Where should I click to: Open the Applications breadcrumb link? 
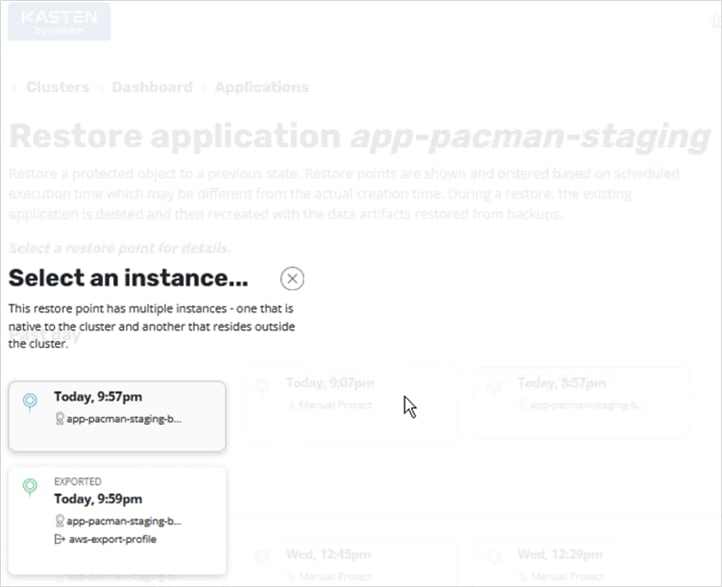[x=262, y=87]
